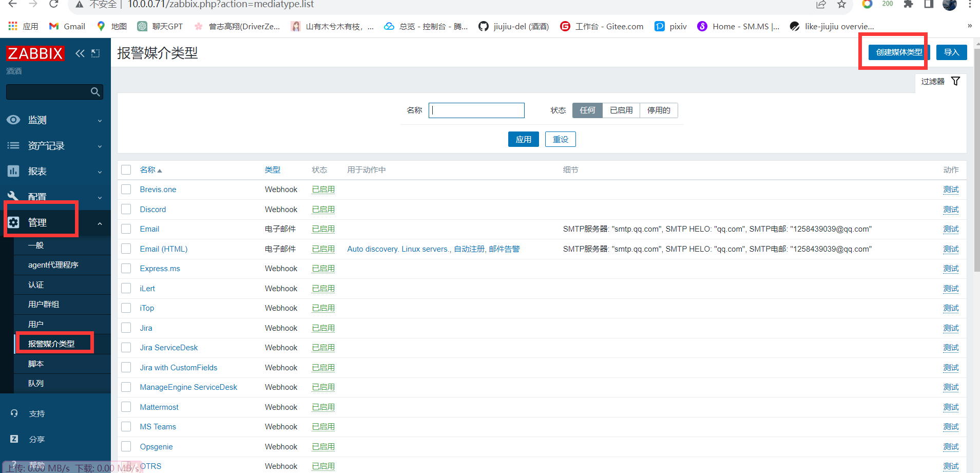Click the sidebar search input field
Viewport: 980px width, 473px height.
(47, 92)
